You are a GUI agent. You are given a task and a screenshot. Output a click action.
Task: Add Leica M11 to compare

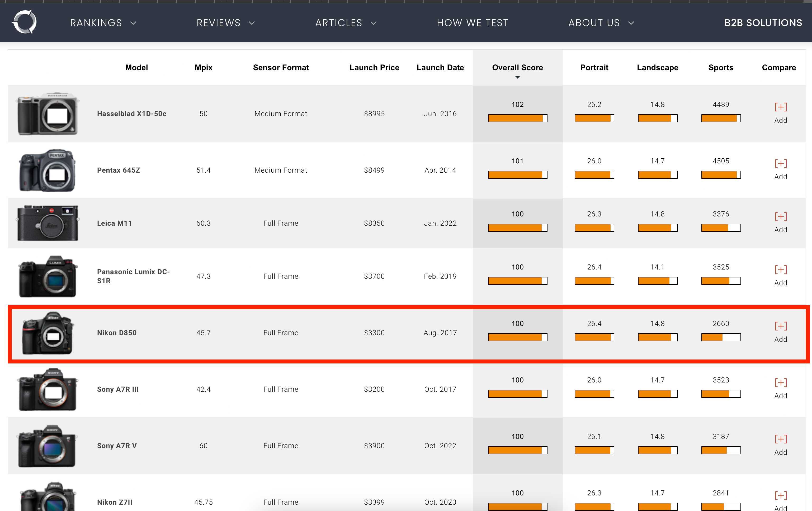click(780, 223)
